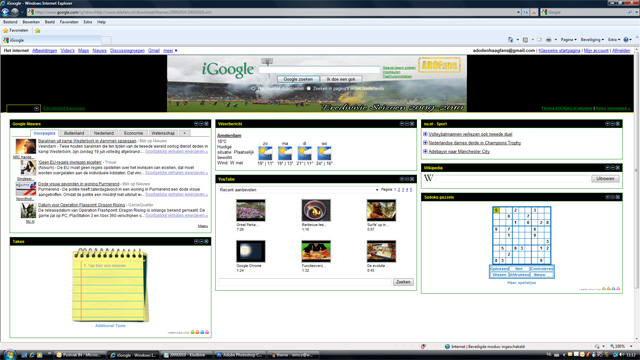
Task: Open the Recent aanbevolen YouTube dropdown
Action: (299, 190)
